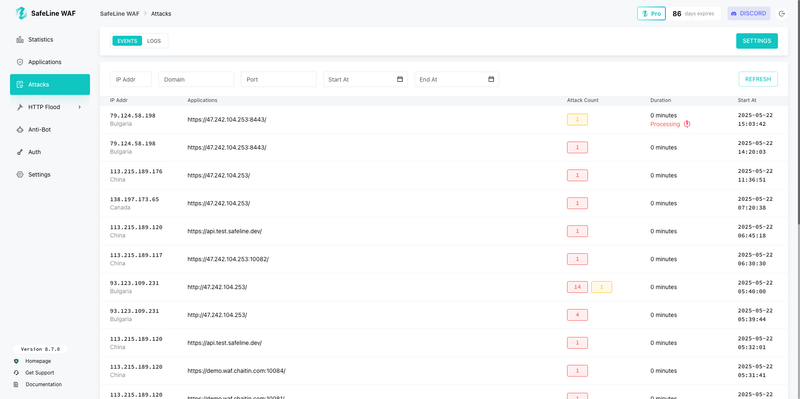Click the Homepage shield icon

(x=16, y=361)
